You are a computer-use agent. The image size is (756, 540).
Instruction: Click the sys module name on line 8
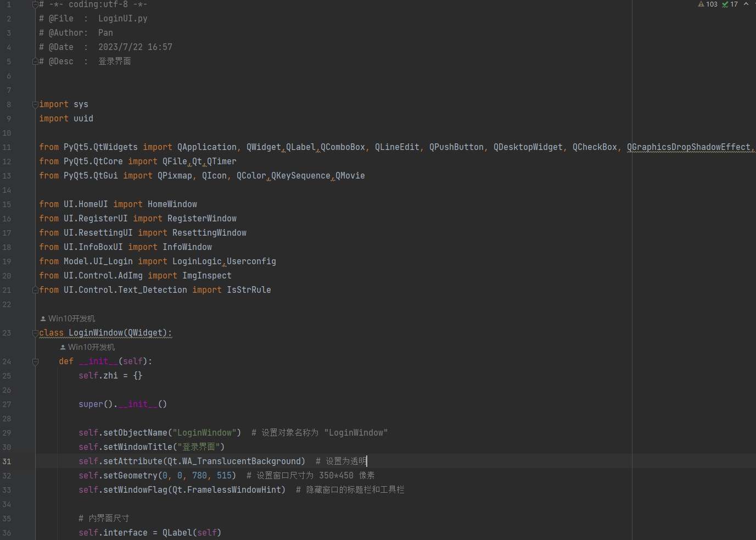point(81,104)
